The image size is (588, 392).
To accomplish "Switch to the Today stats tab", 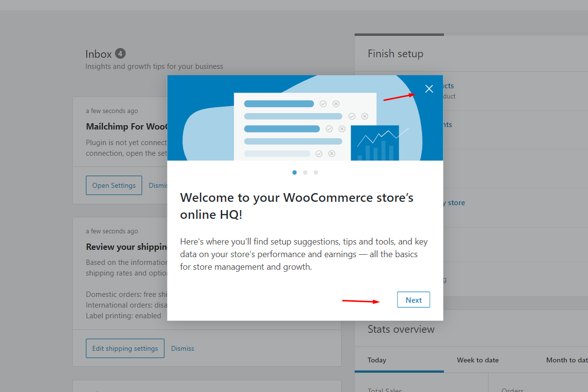I will tap(377, 360).
